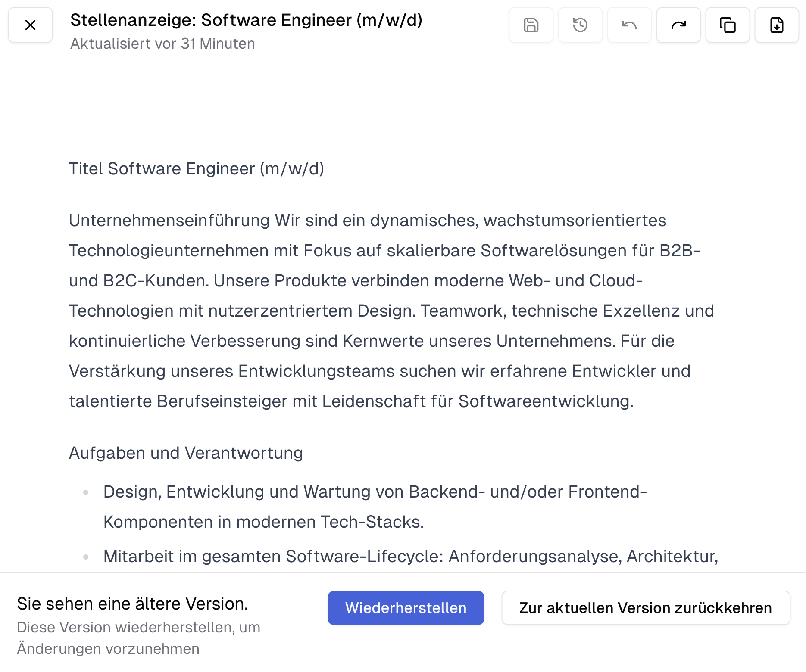Click the Wiederherstellen button
Viewport: 806px width, 672px height.
(406, 607)
